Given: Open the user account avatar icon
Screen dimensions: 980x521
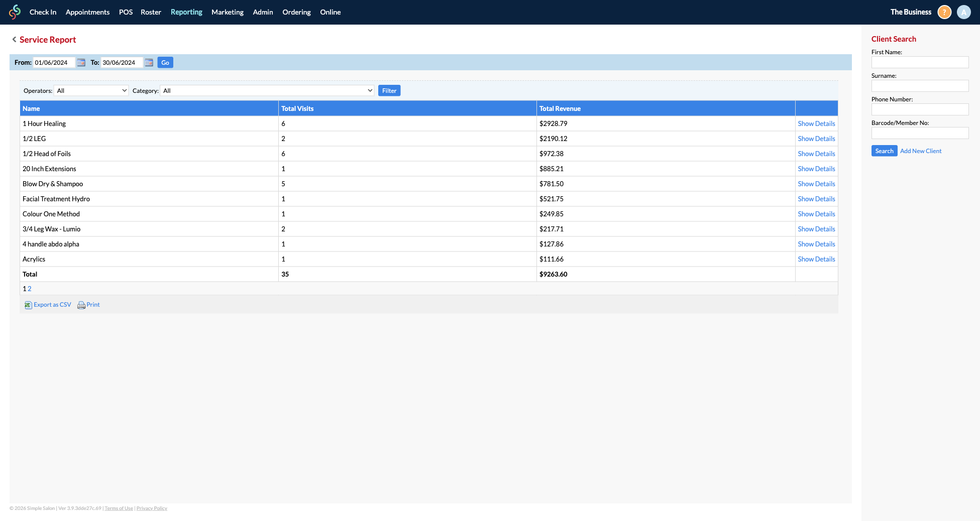Looking at the screenshot, I should (963, 12).
